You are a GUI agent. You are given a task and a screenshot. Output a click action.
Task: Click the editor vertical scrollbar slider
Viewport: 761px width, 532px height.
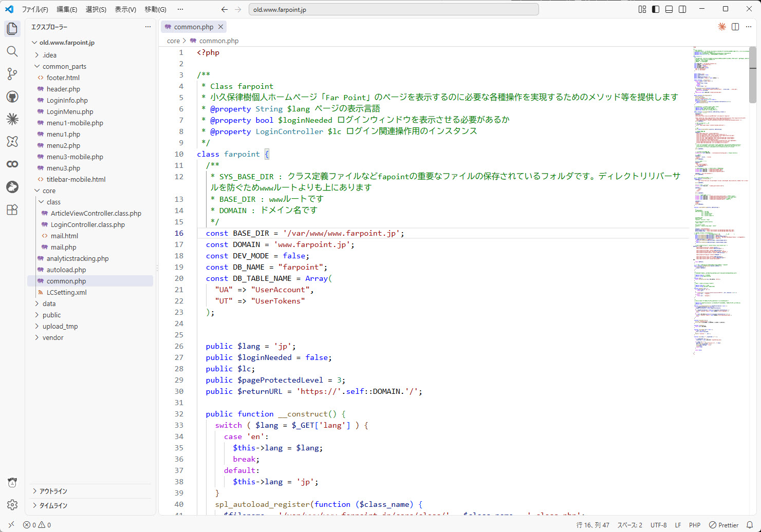point(753,75)
